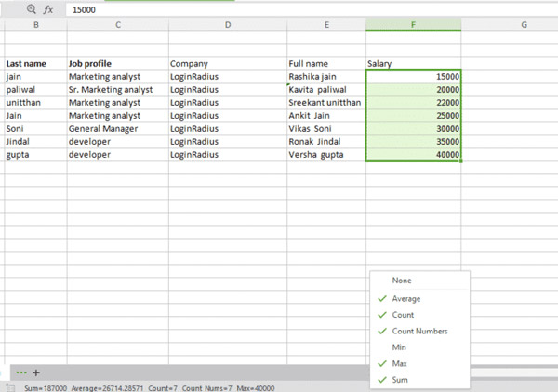Toggle Count Numbers option
The height and width of the screenshot is (392, 558).
(420, 332)
